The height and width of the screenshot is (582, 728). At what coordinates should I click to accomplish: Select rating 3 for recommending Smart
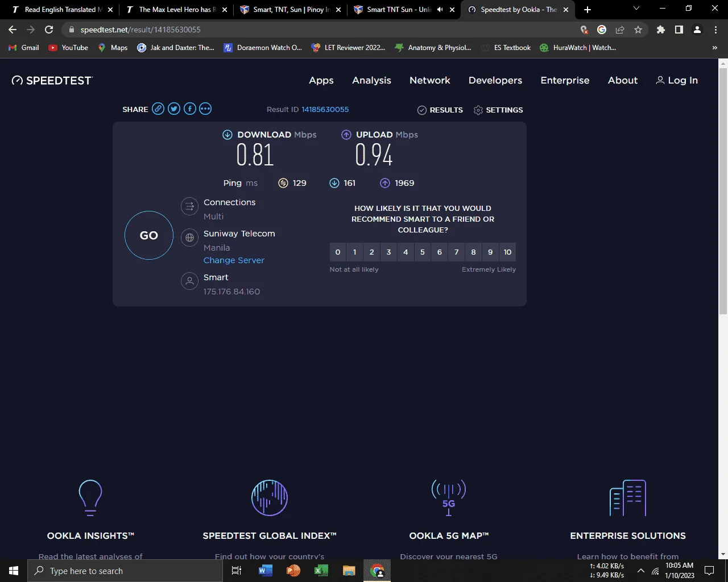coord(388,252)
